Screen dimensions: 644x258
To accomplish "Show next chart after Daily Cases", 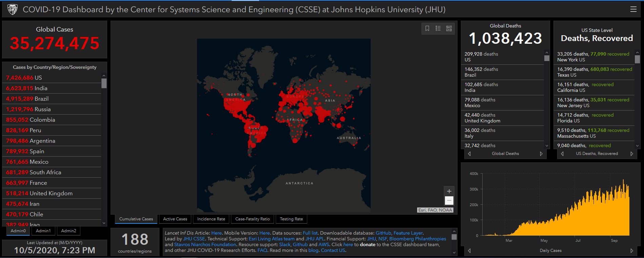I will click(631, 251).
